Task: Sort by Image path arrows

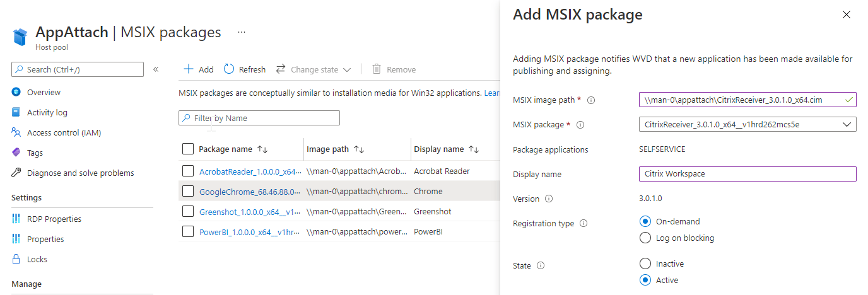Action: click(359, 149)
